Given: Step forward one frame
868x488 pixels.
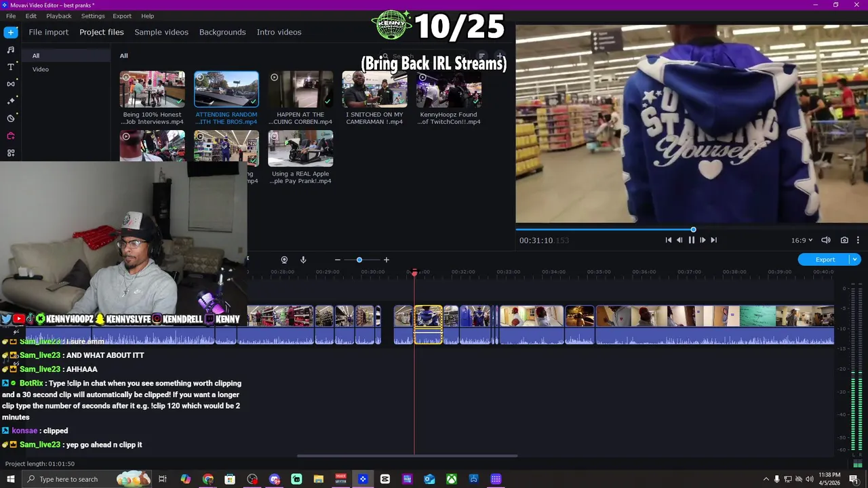Looking at the screenshot, I should (x=703, y=240).
